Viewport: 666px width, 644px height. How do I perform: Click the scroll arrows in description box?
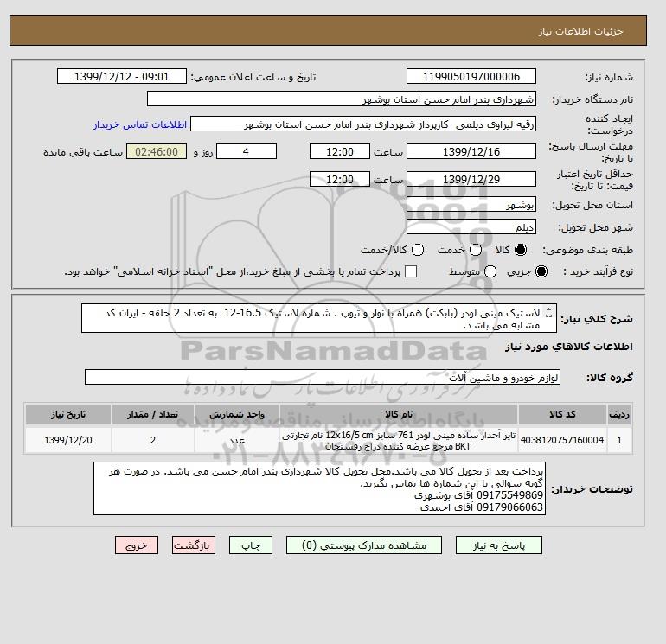click(548, 313)
